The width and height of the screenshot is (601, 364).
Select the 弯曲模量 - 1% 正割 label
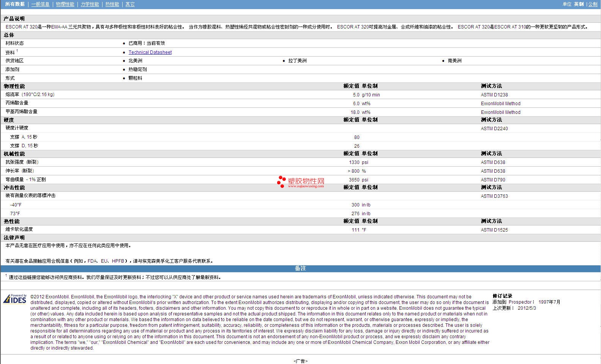[x=25, y=180]
